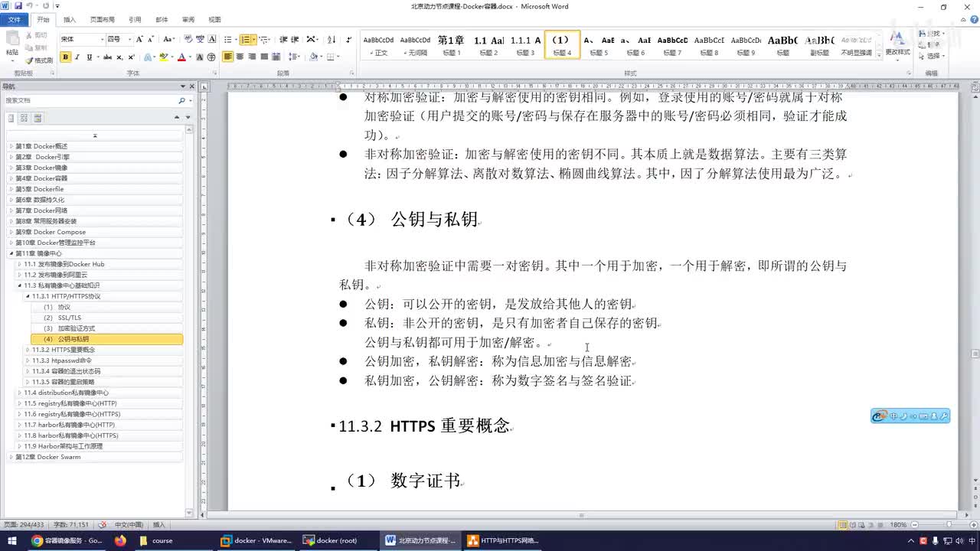Click the Decrease Indent icon

[283, 39]
